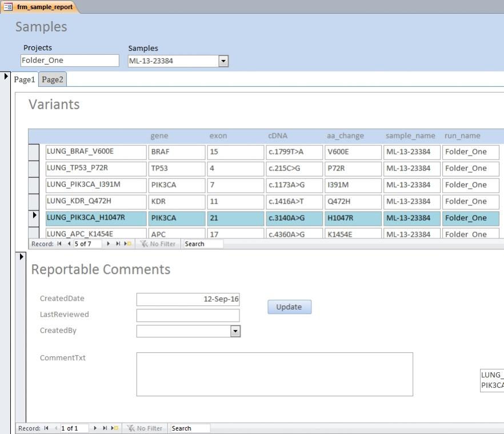Click the gene column header
The image size is (504, 434).
pos(159,136)
